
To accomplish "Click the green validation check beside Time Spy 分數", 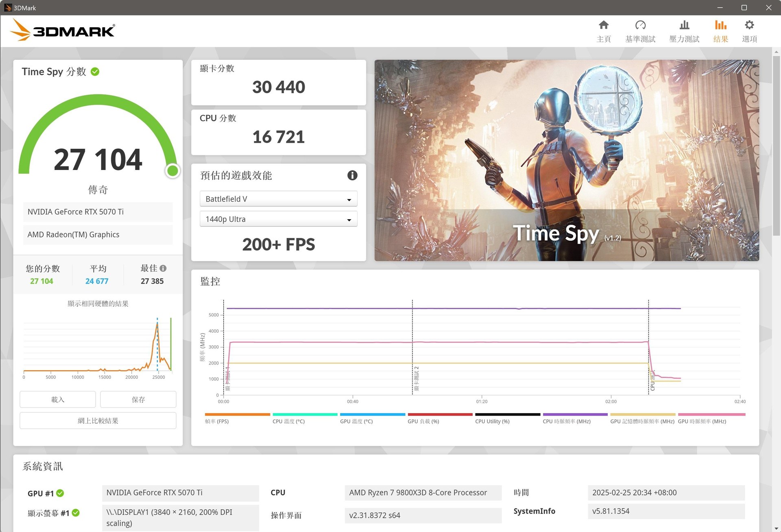I will [95, 72].
